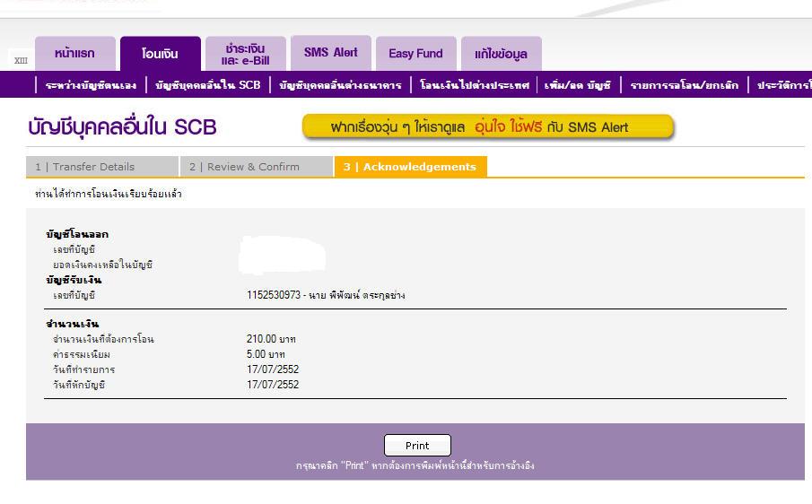Choose โอนเงินไปต่างประเทศ submenu item
812x504 pixels.
[475, 85]
